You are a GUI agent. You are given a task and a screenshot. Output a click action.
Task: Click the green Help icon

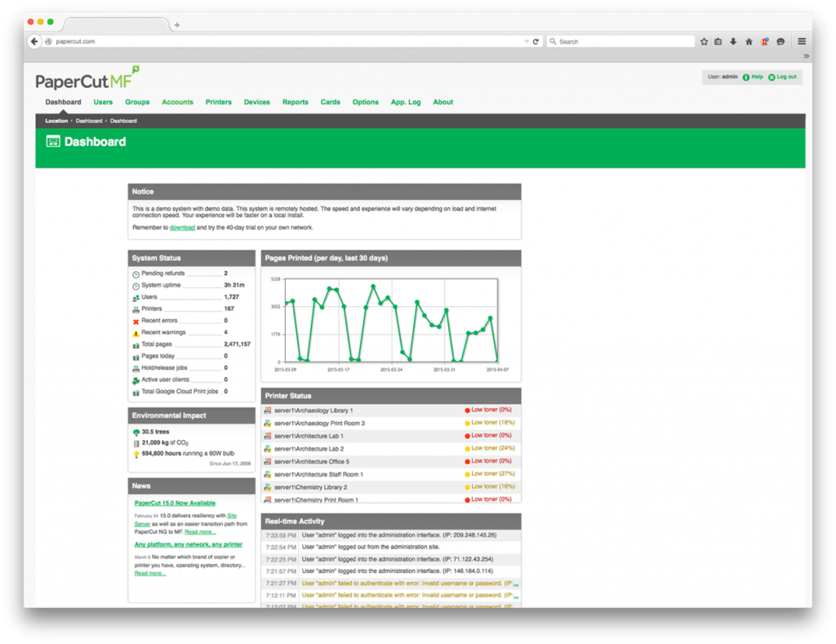746,77
